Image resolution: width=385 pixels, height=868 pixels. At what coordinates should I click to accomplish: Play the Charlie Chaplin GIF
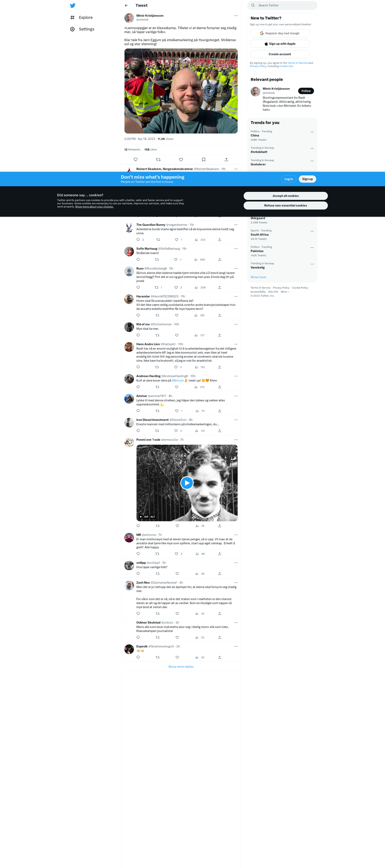coord(187,483)
